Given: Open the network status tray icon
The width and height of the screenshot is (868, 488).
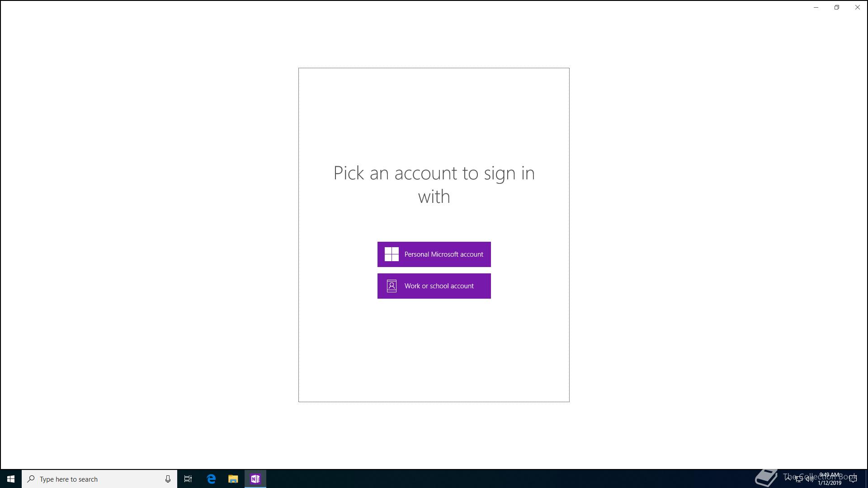Looking at the screenshot, I should pyautogui.click(x=799, y=479).
